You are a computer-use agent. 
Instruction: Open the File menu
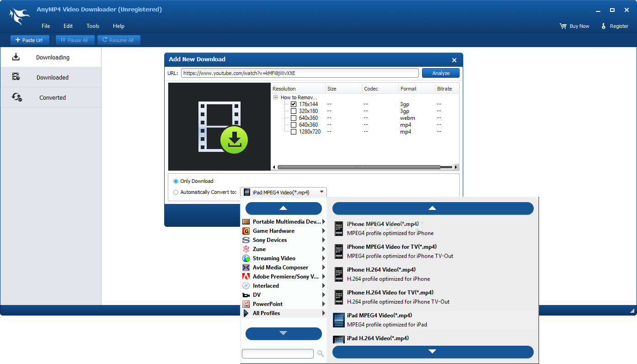pyautogui.click(x=46, y=26)
